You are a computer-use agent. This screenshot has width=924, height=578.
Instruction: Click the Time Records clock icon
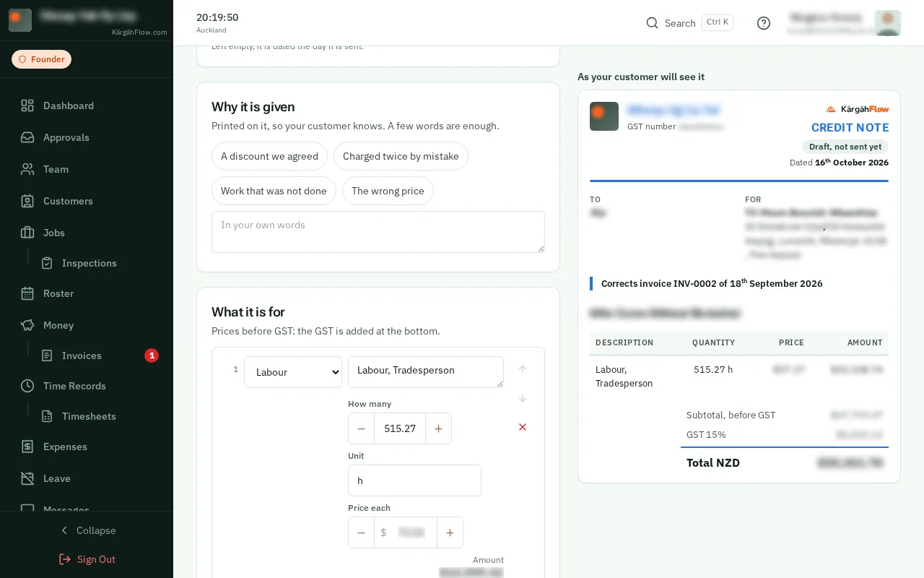pos(27,386)
